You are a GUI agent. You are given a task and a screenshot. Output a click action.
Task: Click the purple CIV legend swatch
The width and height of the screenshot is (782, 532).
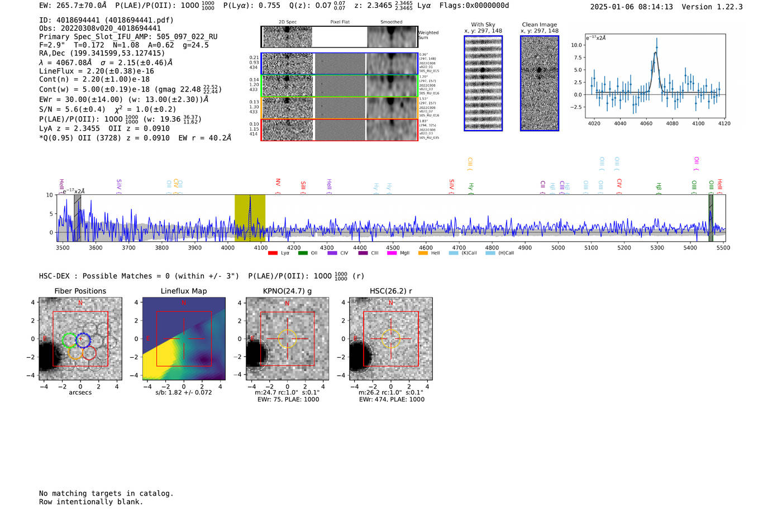click(x=332, y=253)
